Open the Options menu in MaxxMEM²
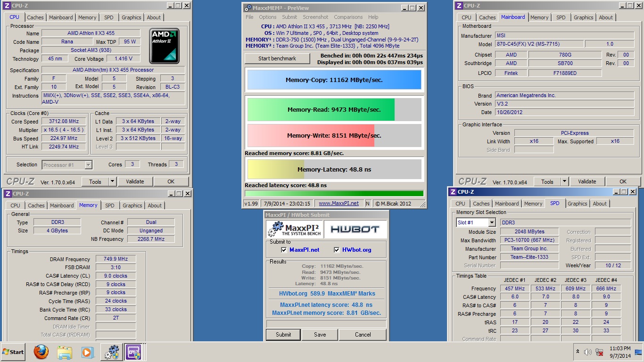 [x=268, y=17]
